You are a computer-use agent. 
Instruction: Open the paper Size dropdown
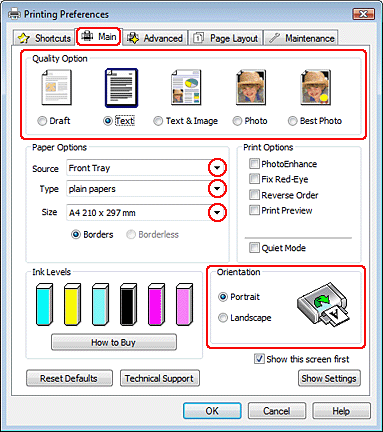tap(217, 212)
